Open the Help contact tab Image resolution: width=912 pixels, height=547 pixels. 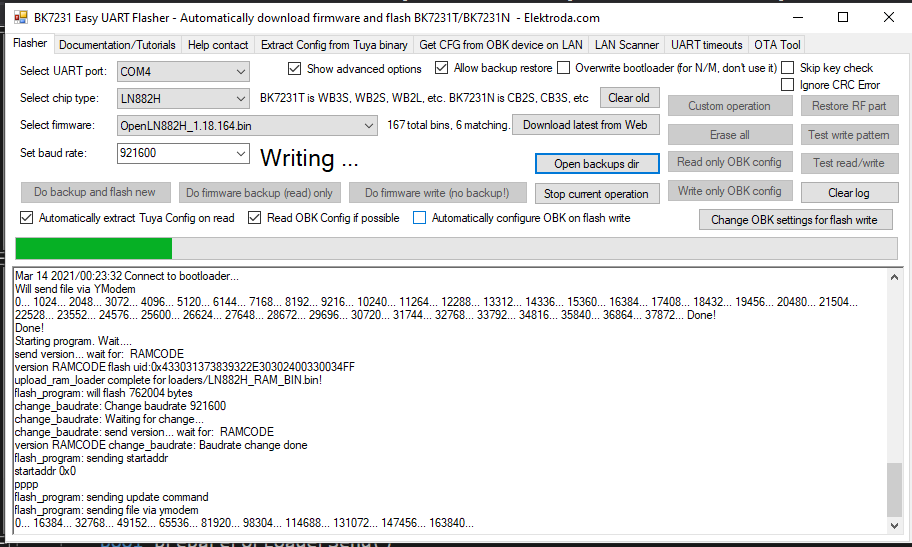tap(218, 45)
